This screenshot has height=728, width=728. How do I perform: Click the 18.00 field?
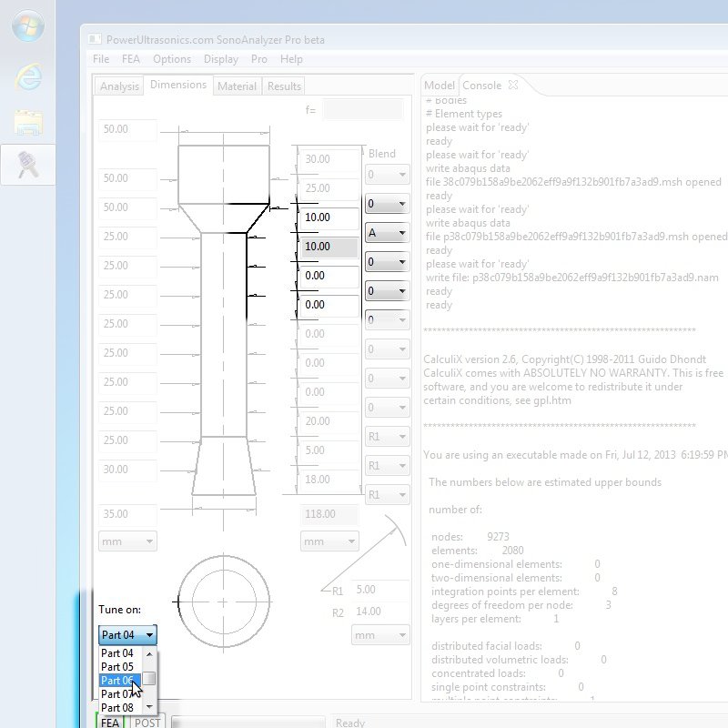click(329, 480)
